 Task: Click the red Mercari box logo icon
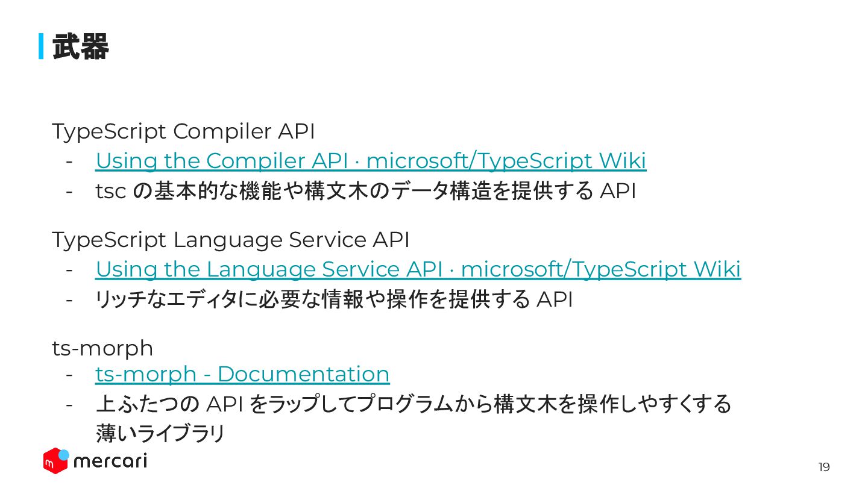pos(54,461)
